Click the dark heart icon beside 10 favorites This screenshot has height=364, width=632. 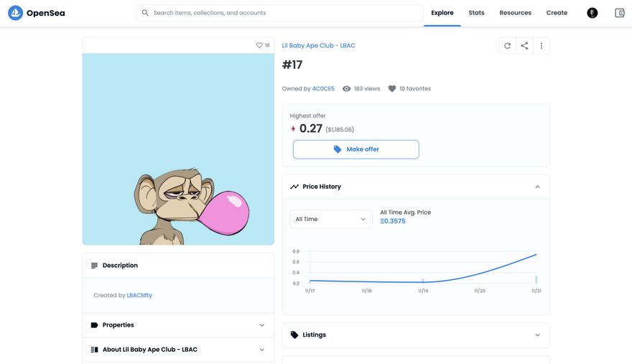[392, 89]
